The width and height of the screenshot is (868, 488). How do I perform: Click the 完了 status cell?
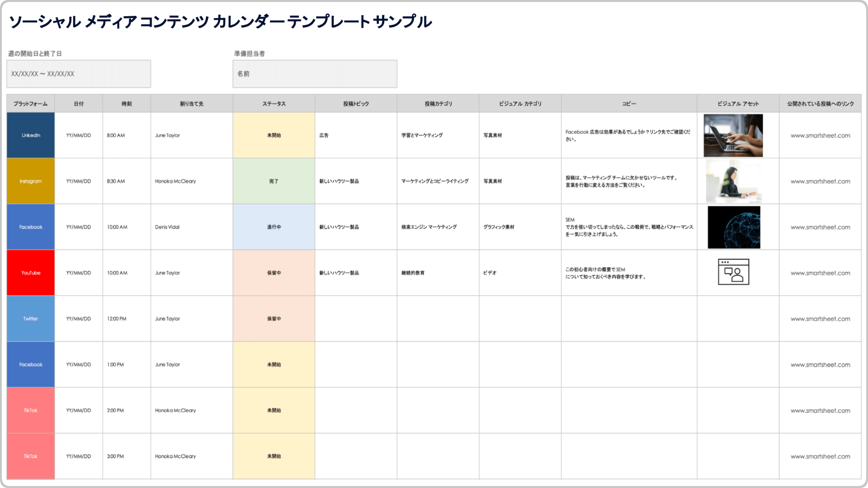[274, 181]
